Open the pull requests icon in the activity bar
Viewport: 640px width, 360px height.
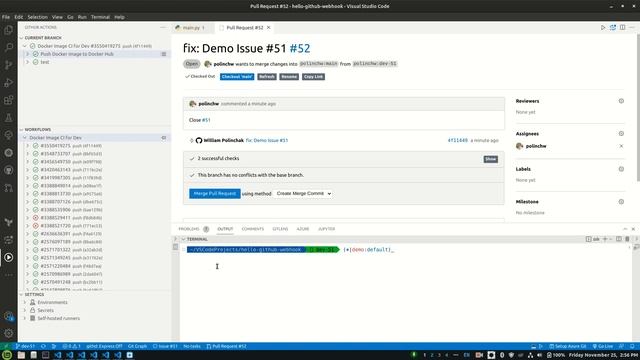tap(9, 188)
